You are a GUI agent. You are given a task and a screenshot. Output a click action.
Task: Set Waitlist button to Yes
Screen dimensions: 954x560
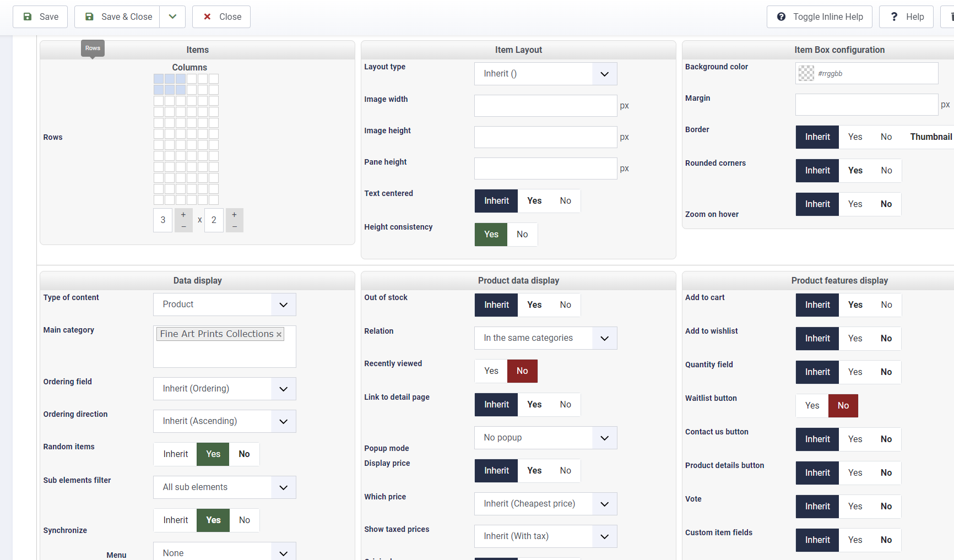click(812, 406)
